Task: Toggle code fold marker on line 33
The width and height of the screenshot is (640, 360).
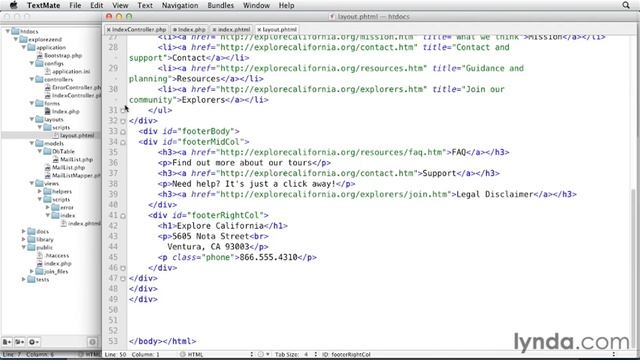Action: (123, 132)
